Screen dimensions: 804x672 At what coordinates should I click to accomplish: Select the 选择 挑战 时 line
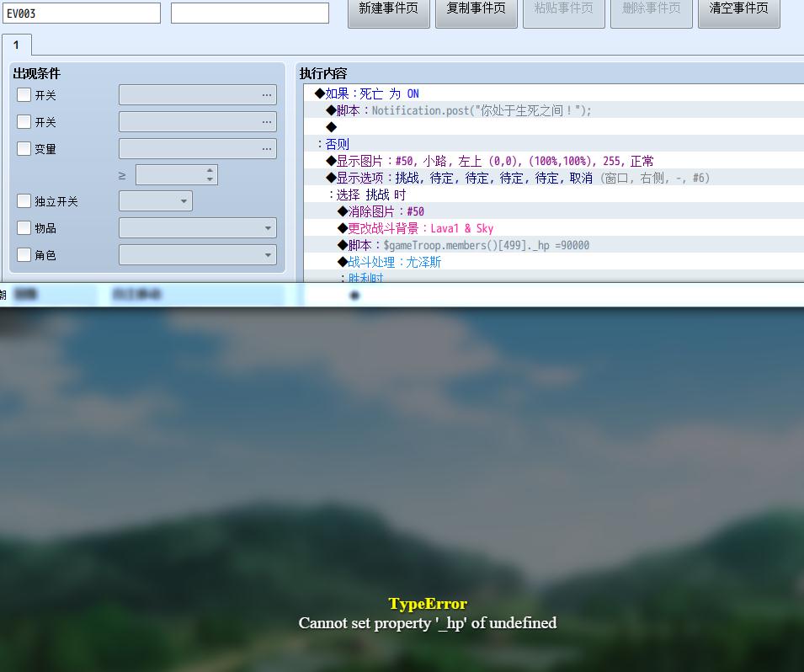(554, 195)
